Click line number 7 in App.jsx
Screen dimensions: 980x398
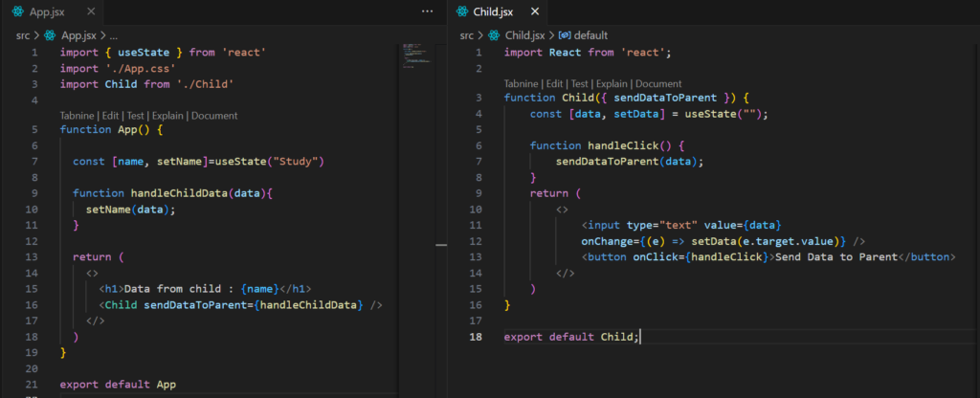click(x=34, y=161)
